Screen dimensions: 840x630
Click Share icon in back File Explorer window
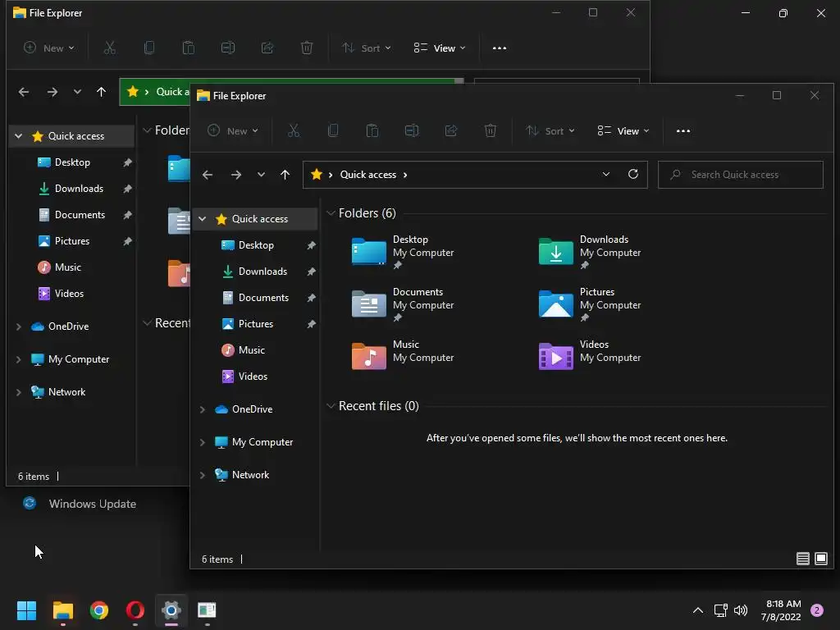click(x=267, y=48)
